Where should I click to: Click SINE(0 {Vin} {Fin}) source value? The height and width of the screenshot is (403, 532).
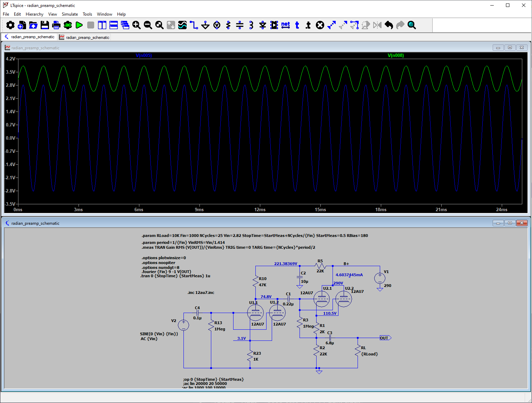159,334
